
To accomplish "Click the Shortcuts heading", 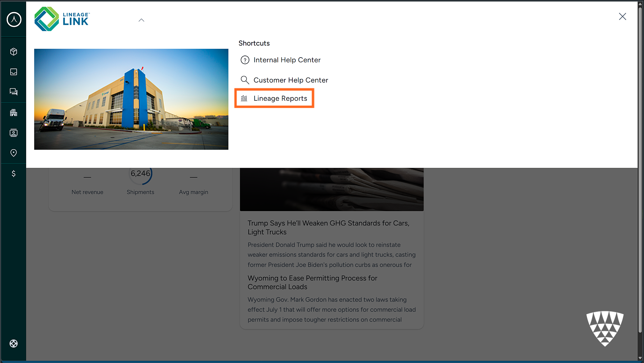I will (x=254, y=43).
